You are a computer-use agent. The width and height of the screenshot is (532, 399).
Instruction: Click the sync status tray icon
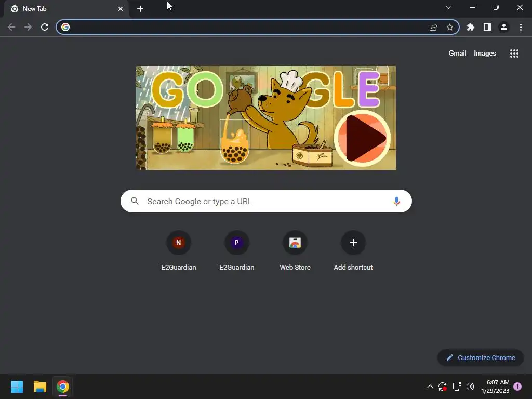click(x=443, y=387)
